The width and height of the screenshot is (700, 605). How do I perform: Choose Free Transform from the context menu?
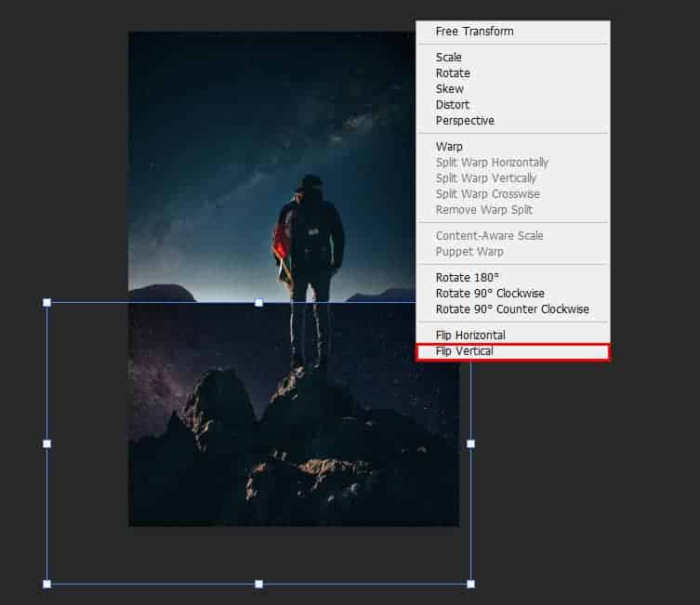pyautogui.click(x=474, y=32)
